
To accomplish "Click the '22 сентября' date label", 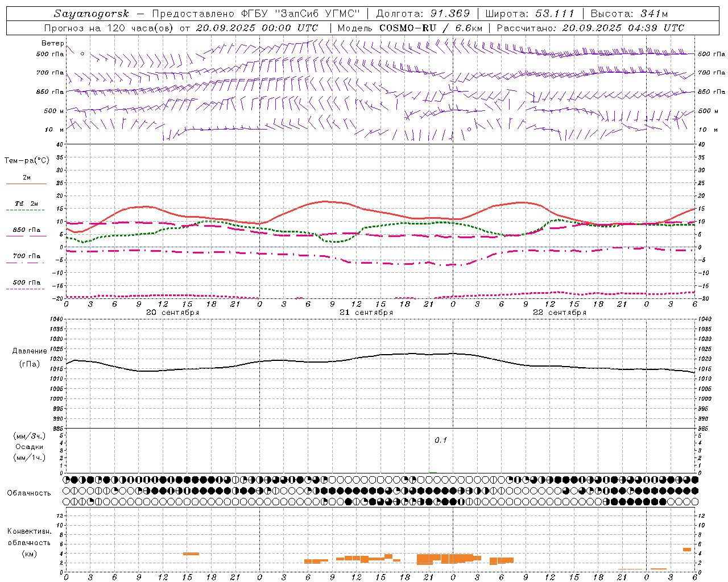I will (560, 312).
